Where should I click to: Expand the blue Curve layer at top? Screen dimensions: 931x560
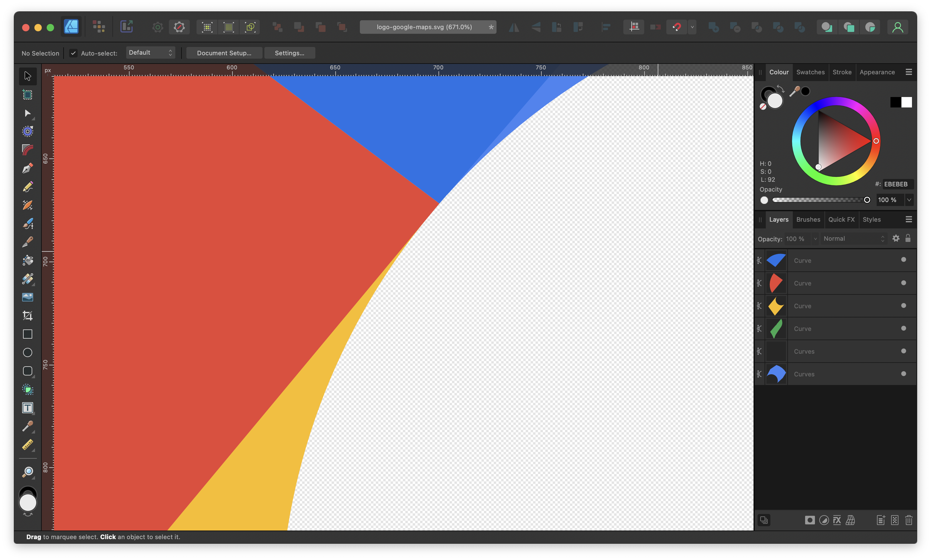point(760,260)
